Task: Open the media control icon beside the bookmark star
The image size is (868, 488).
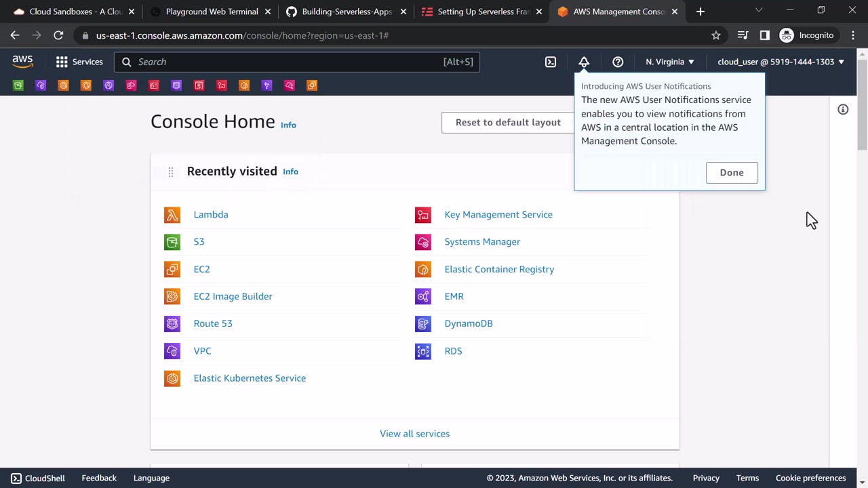Action: (743, 35)
